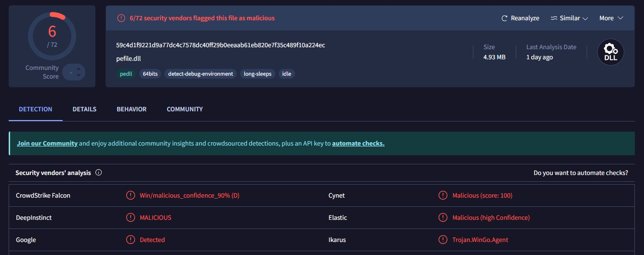Select the long-sleeps tag chip
This screenshot has width=644, height=255.
pos(258,74)
